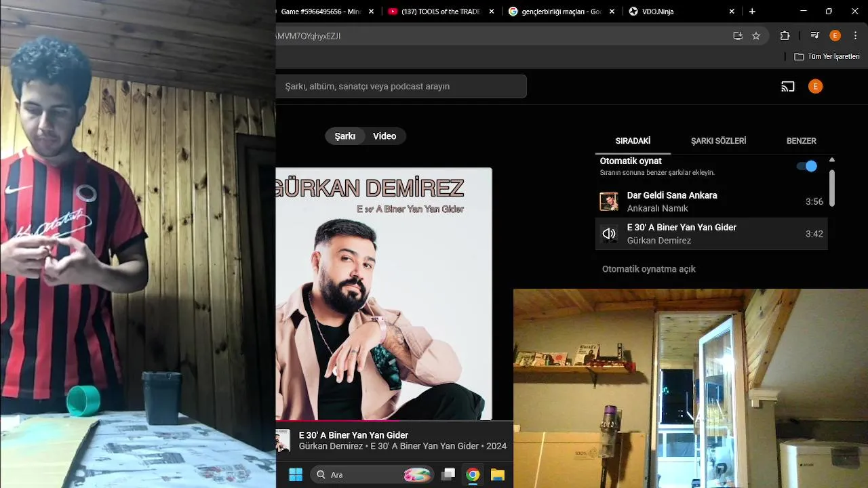Switch to gençlerbirliği maçları Google tab
The height and width of the screenshot is (488, 868).
click(x=555, y=12)
